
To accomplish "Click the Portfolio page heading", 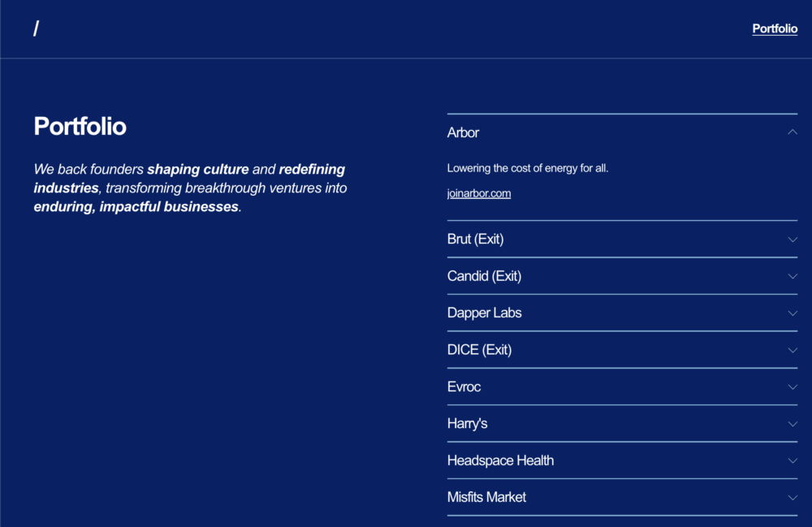I will click(x=80, y=127).
